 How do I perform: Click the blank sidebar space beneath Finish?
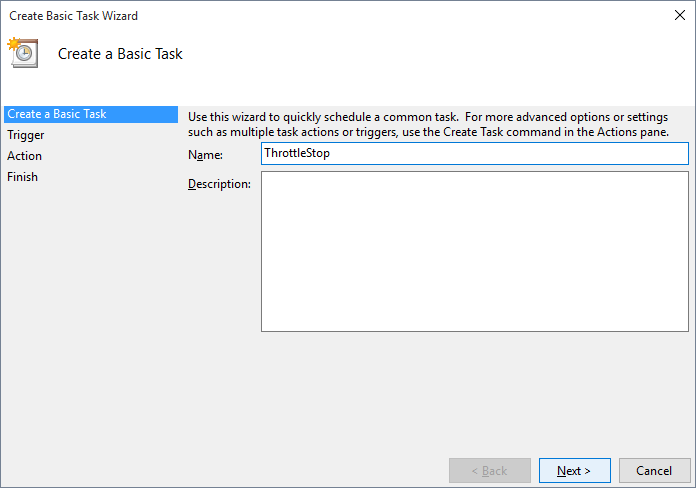click(91, 311)
